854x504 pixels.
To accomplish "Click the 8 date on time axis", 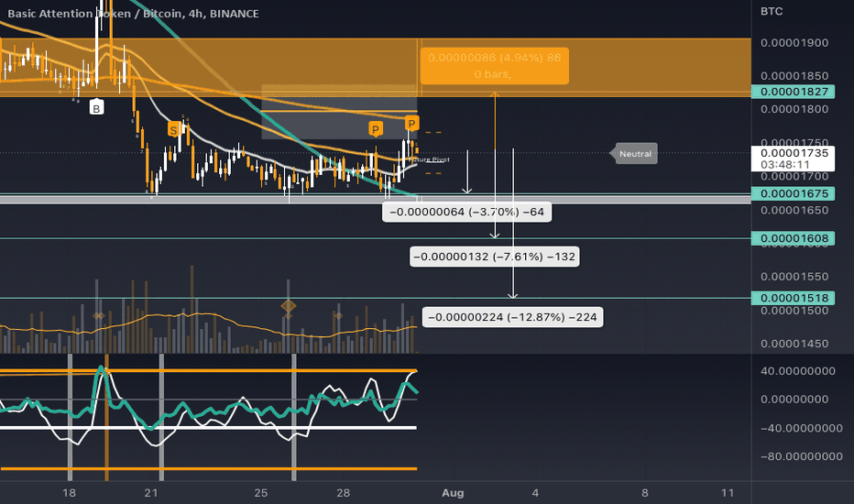I will click(x=645, y=493).
